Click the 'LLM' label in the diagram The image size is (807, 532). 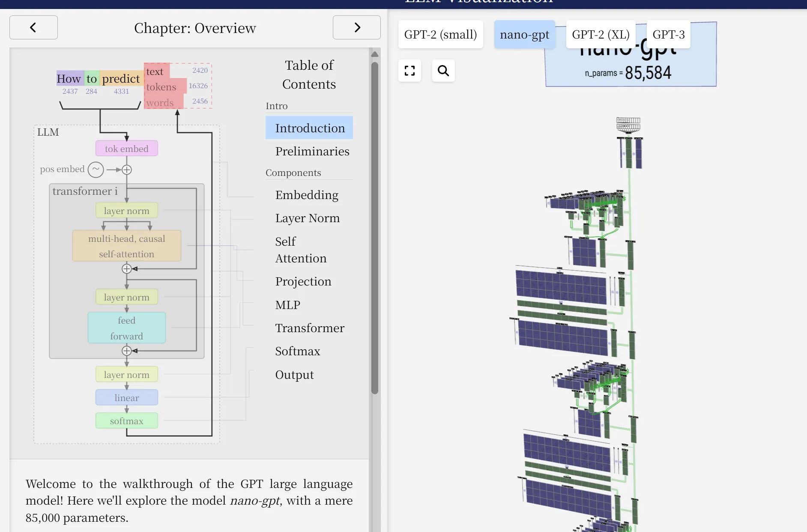pos(48,132)
